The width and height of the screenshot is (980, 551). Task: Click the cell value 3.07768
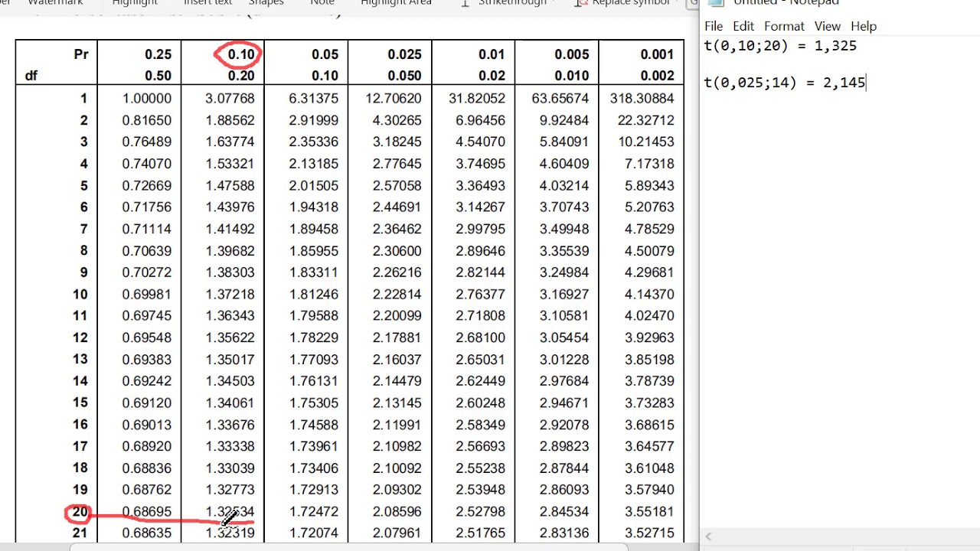(230, 98)
